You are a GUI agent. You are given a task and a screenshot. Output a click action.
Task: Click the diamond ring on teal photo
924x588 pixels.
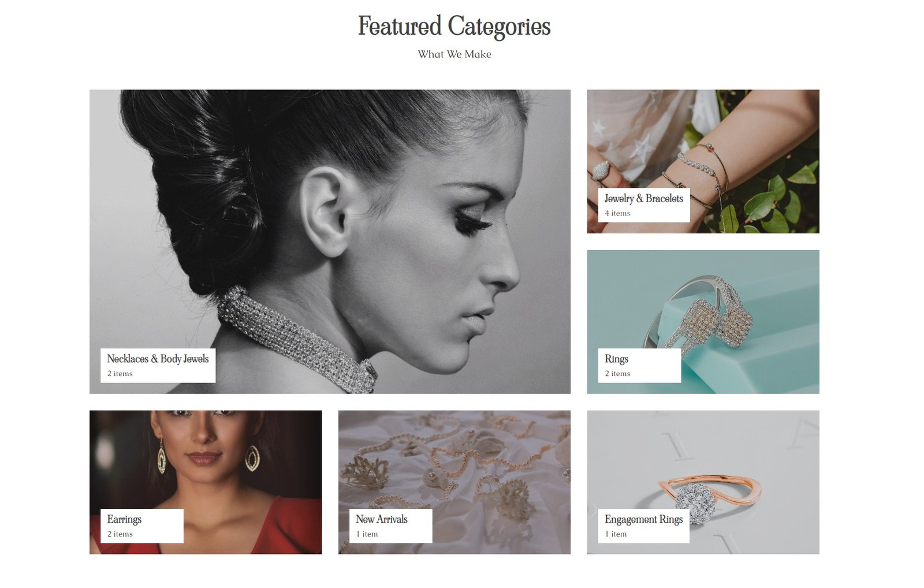click(x=703, y=322)
